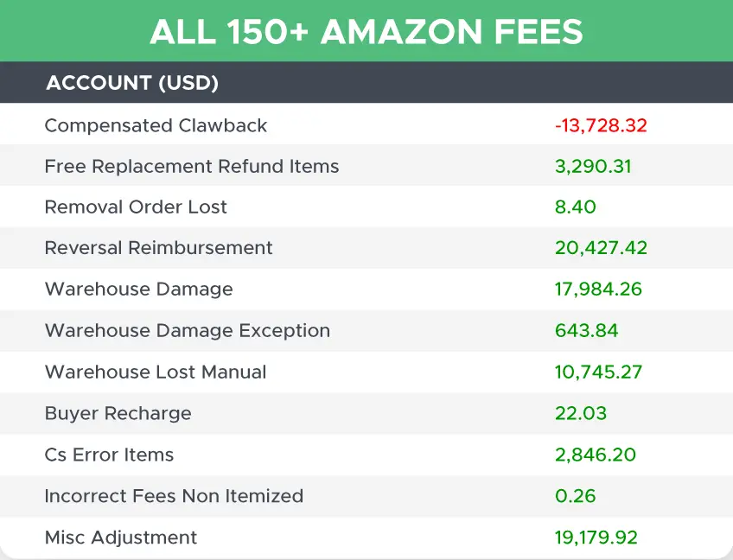Open Free Replacement Refund Items entry
This screenshot has height=560, width=733.
point(192,166)
